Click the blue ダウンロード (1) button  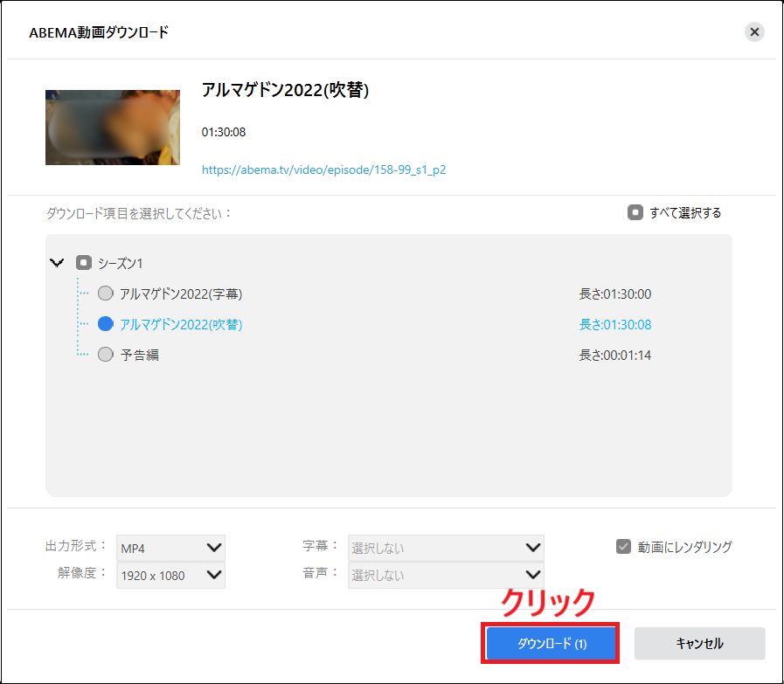click(550, 643)
